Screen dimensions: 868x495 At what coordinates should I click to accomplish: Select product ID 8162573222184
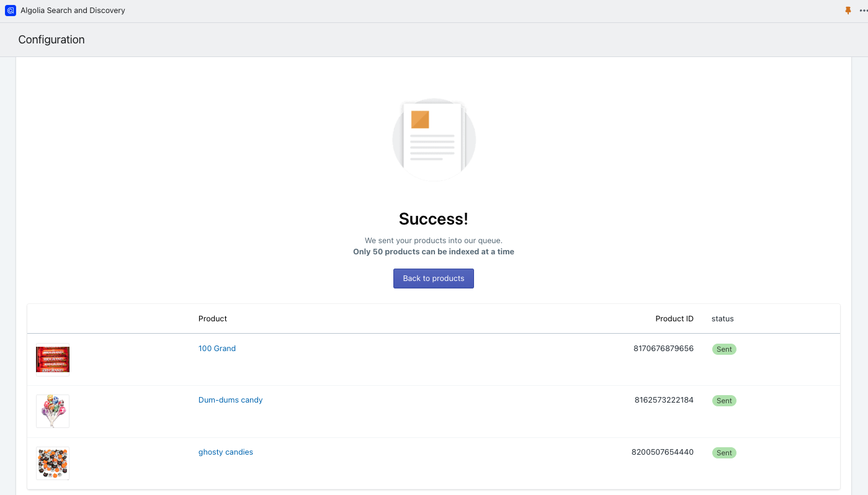[x=664, y=400]
